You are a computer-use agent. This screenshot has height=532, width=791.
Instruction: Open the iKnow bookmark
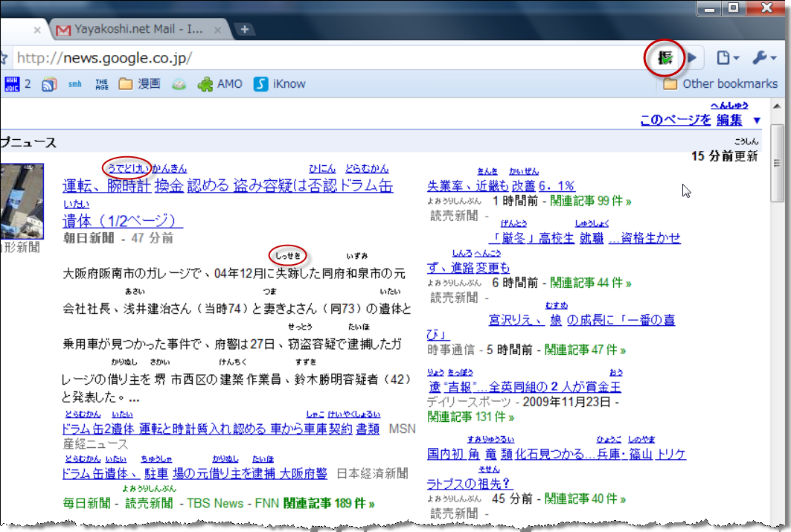pos(279,84)
